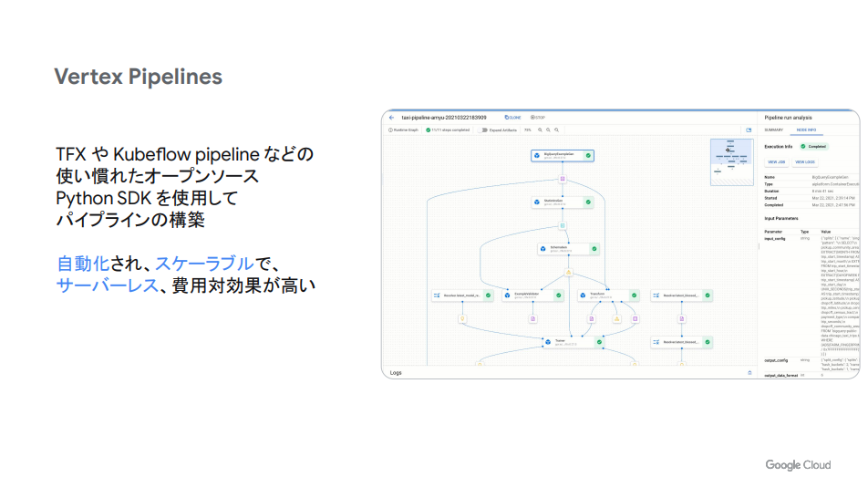Click the Vertex Pipelines slide title
The image size is (868, 477).
139,77
